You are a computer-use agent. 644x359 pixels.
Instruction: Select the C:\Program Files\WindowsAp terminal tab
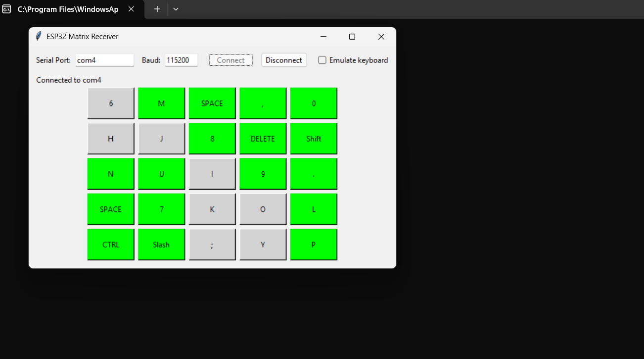(x=68, y=9)
